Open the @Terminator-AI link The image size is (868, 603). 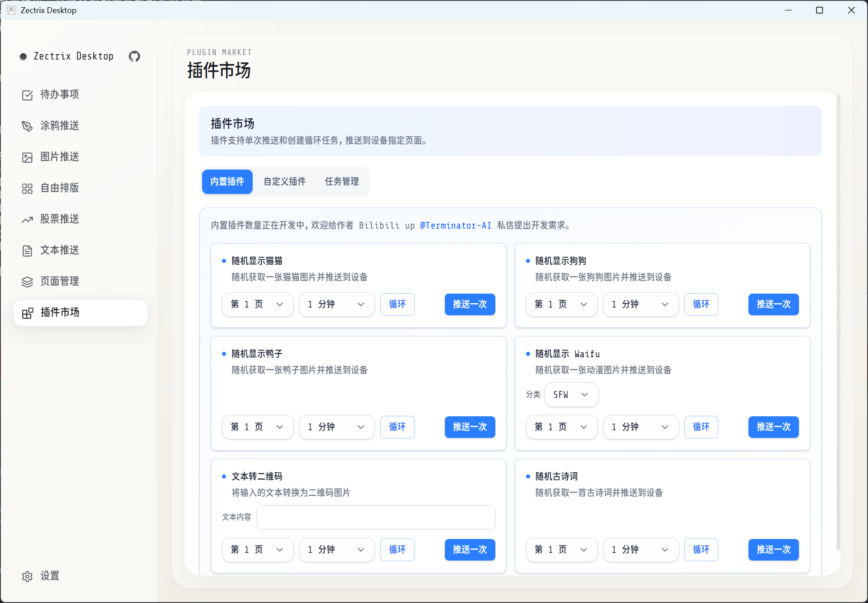(455, 226)
